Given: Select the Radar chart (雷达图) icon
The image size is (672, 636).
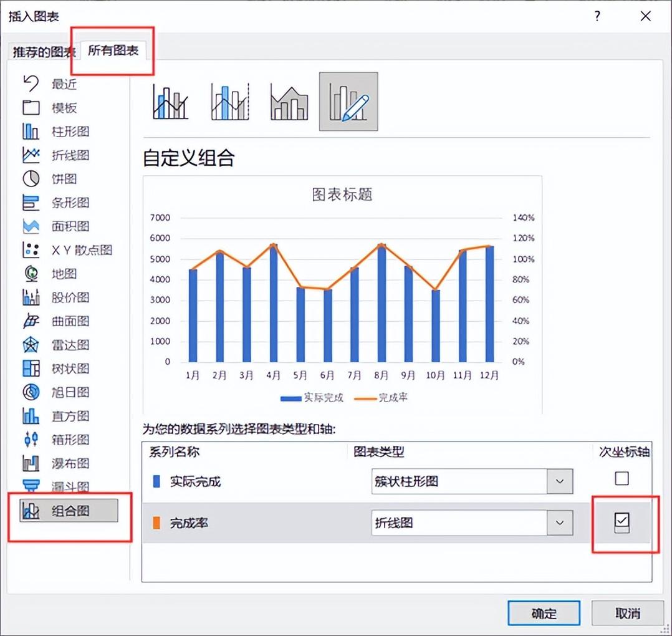Looking at the screenshot, I should pyautogui.click(x=31, y=345).
